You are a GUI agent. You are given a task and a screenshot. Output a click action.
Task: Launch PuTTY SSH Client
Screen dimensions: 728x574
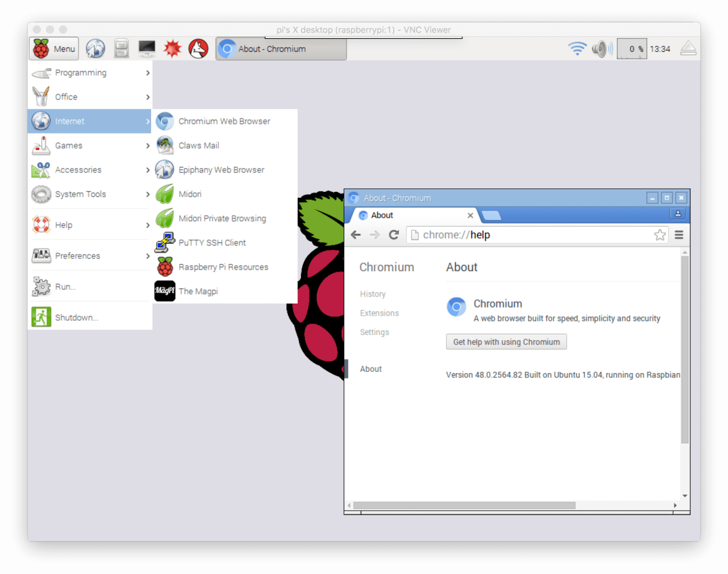pyautogui.click(x=225, y=242)
